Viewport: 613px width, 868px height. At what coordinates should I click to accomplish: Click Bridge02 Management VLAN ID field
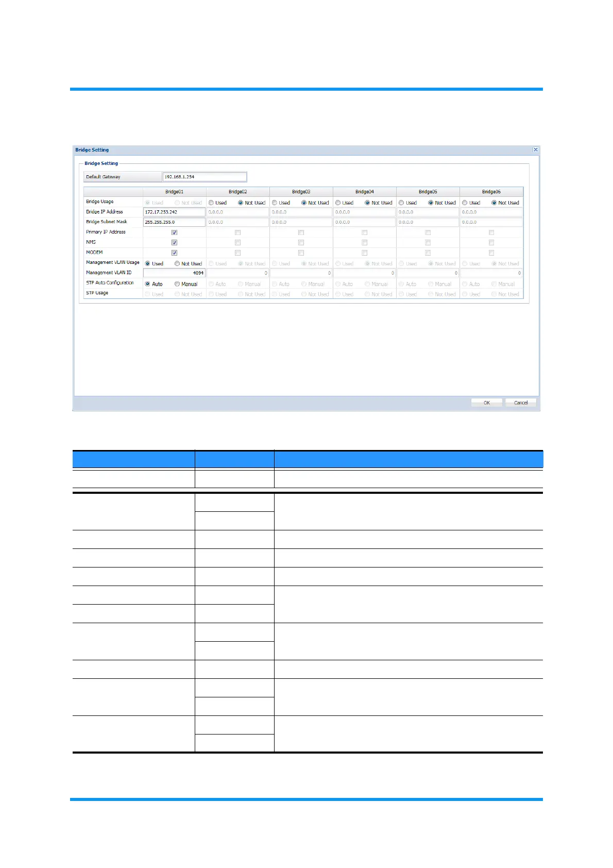237,273
